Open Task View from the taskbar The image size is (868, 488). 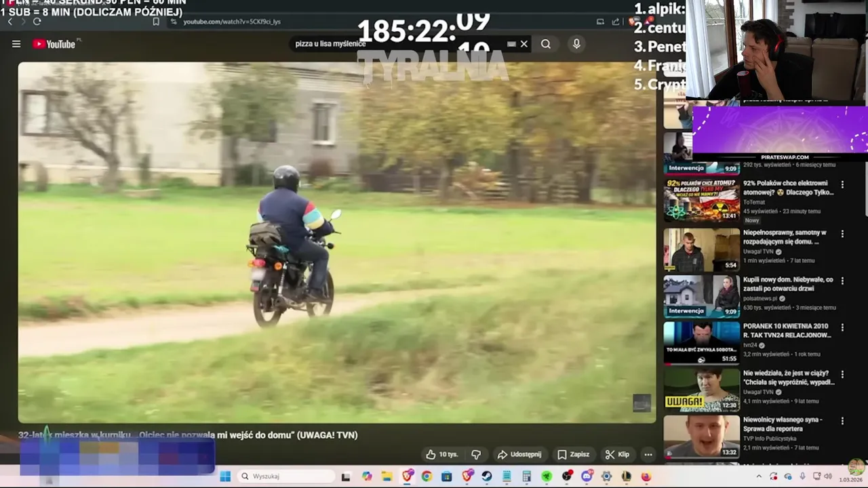tap(346, 476)
